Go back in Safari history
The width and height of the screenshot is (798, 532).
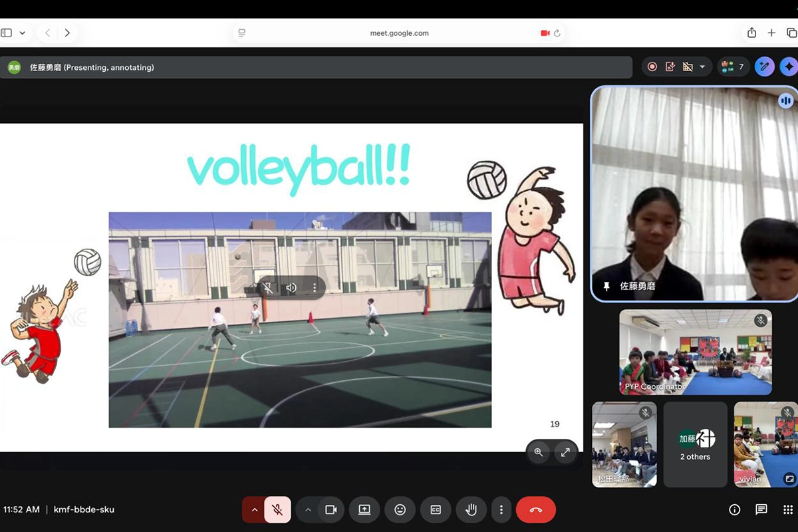(47, 33)
